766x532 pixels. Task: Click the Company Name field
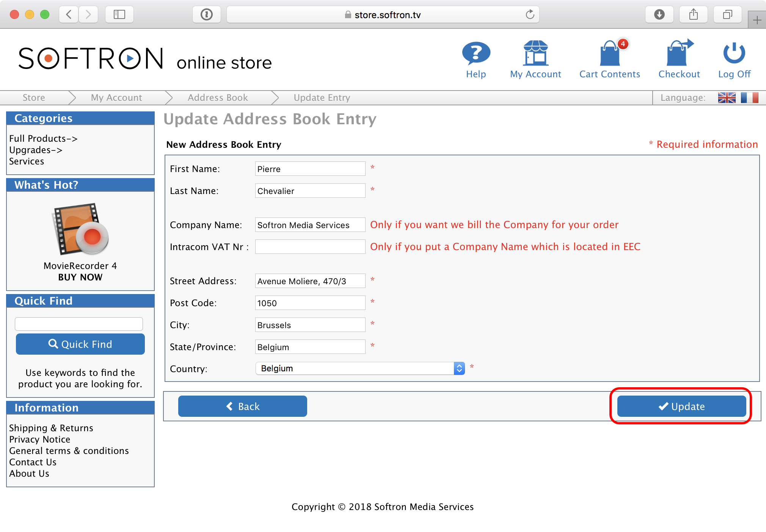coord(310,225)
